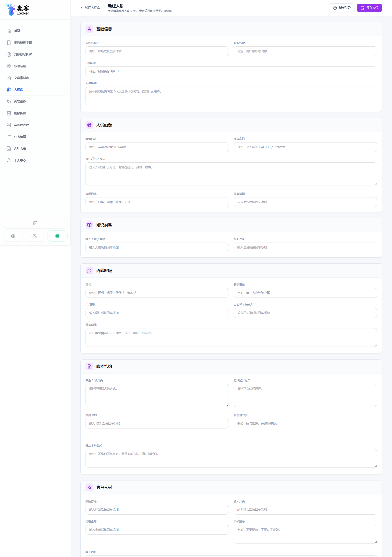The width and height of the screenshot is (392, 557).
Task: Click the 风格禁忌 text area
Action: [x=305, y=534]
